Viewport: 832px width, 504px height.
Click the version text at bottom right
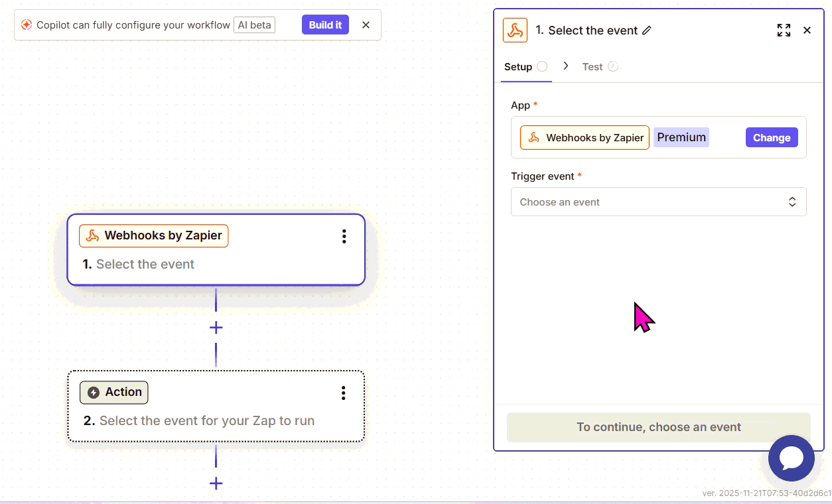point(766,493)
